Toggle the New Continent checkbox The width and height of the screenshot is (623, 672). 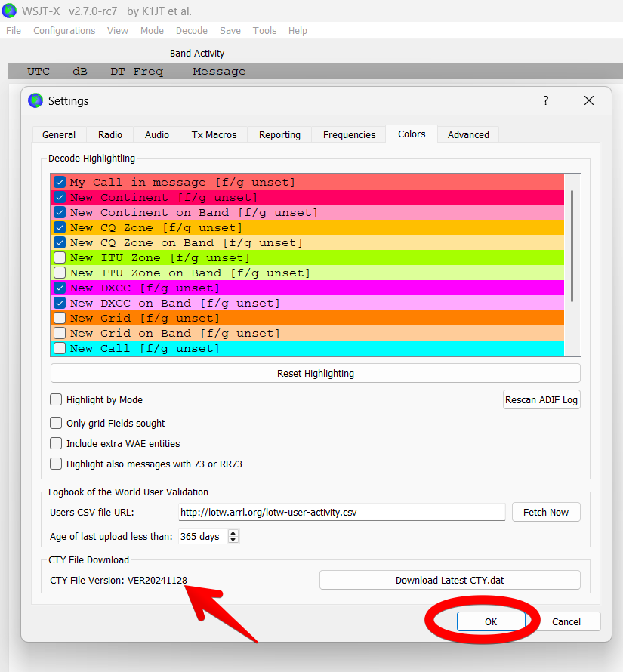(x=60, y=197)
